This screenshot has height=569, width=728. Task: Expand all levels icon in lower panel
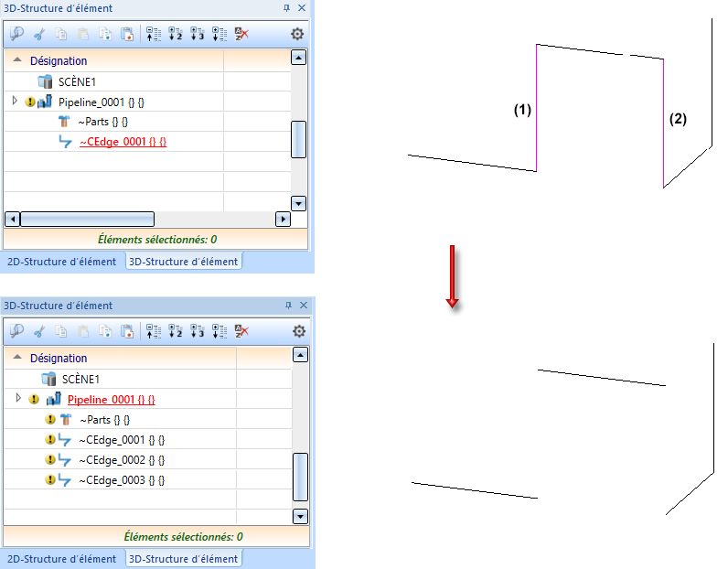point(219,331)
